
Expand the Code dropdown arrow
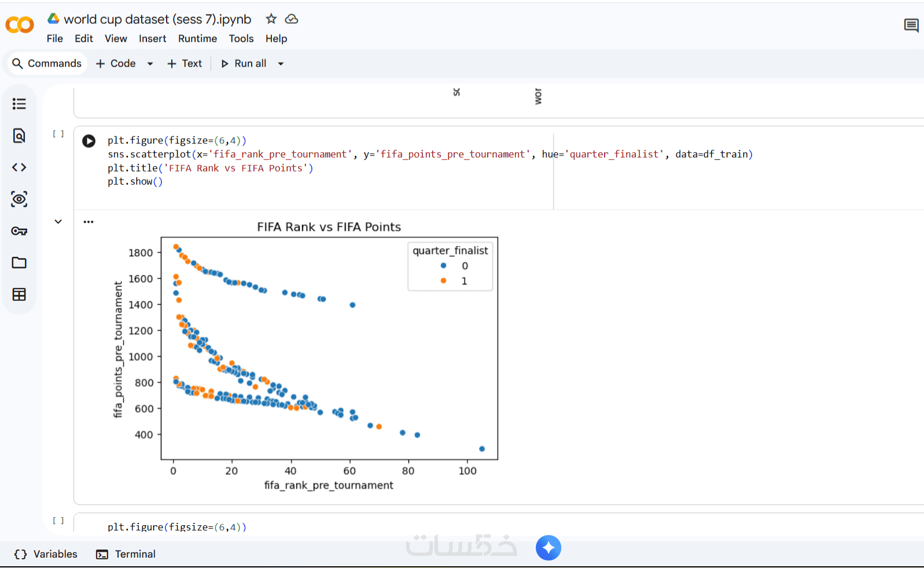[150, 64]
